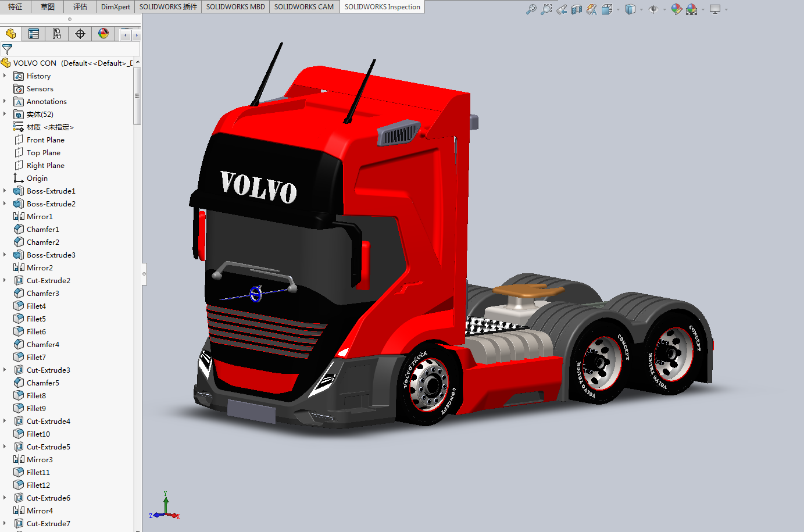Open the PropertyManager panel tab
Screen dimensions: 804x532
[x=34, y=34]
